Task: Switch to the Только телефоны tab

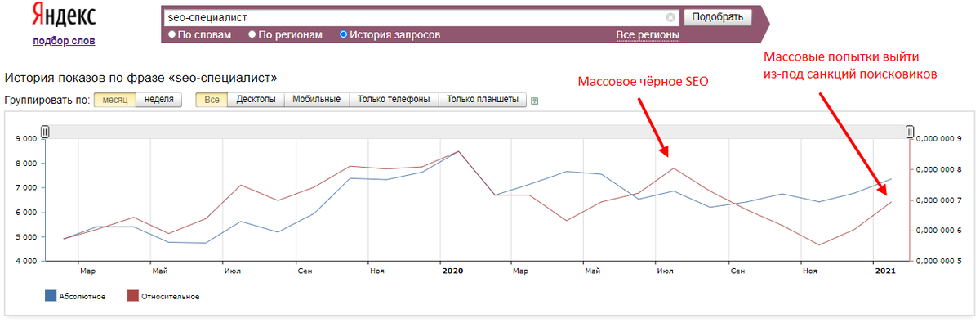Action: (x=394, y=100)
